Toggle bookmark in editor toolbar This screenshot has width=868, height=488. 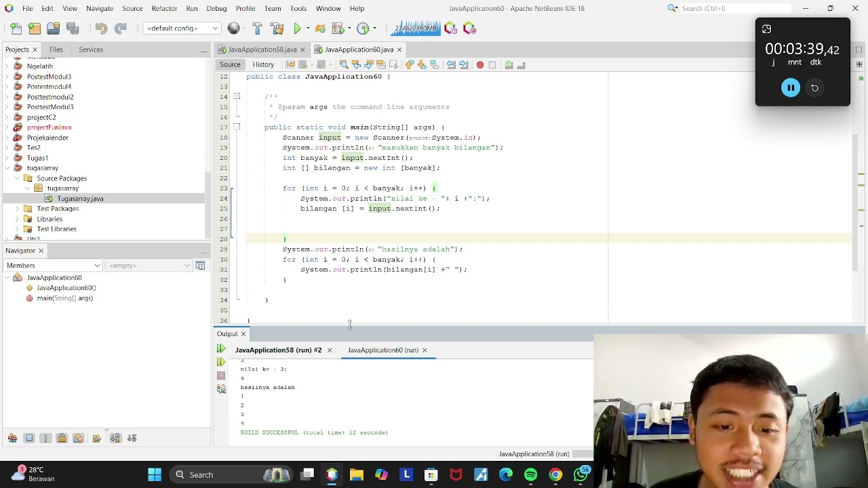click(x=435, y=64)
